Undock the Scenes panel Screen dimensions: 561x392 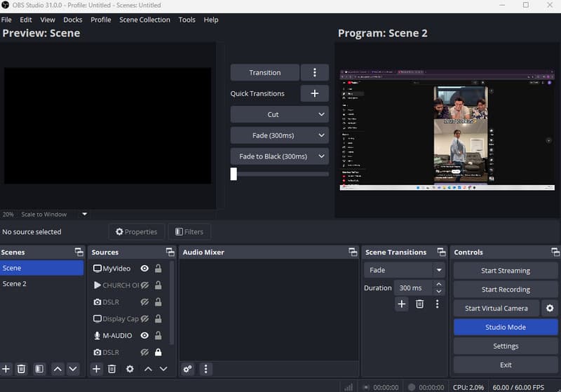coord(79,252)
